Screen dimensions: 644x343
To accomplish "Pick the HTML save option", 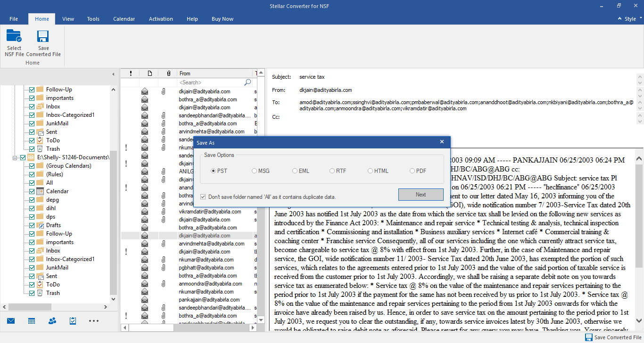I will (378, 171).
